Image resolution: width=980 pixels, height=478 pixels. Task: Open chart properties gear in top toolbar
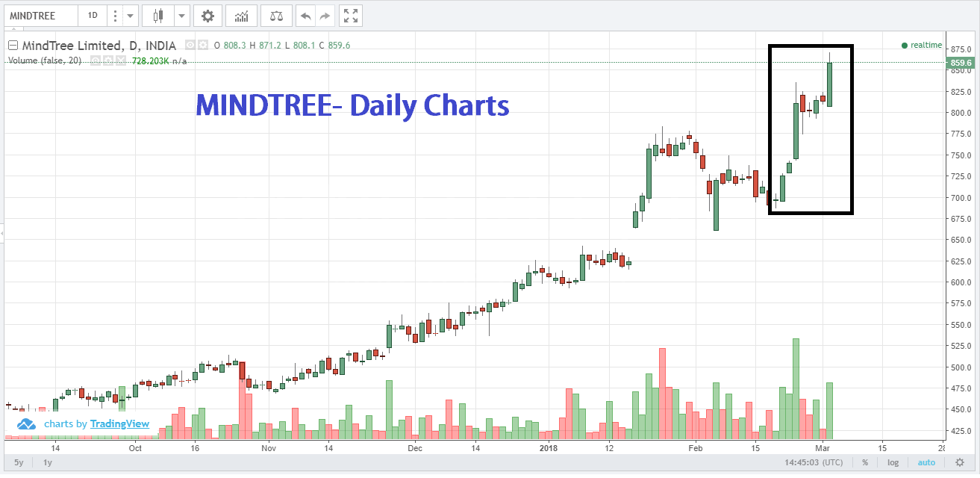click(207, 16)
